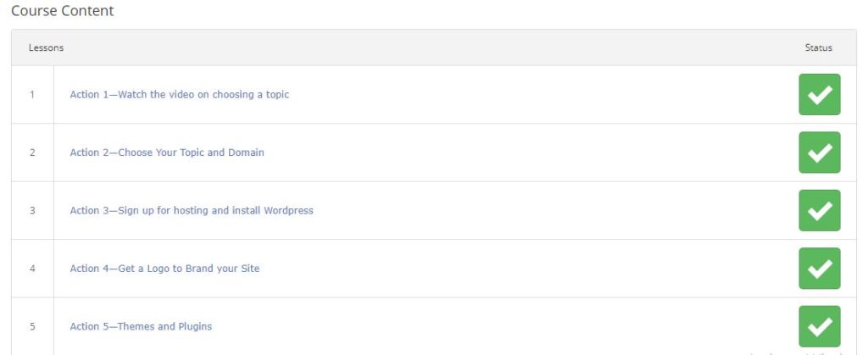Image resolution: width=868 pixels, height=355 pixels.
Task: Click the green checkmark for Action 1
Action: (x=820, y=95)
